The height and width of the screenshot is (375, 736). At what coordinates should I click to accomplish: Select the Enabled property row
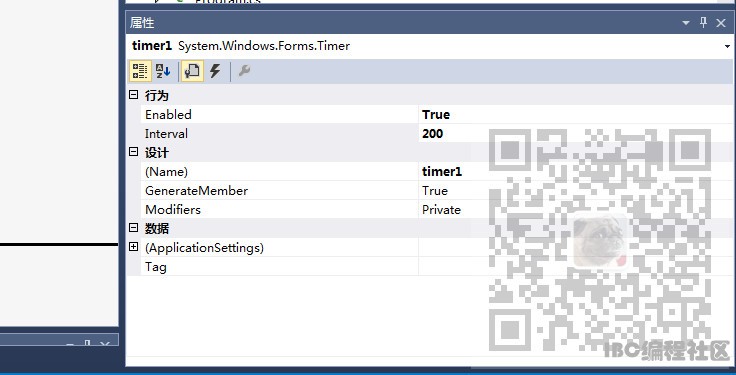437,115
